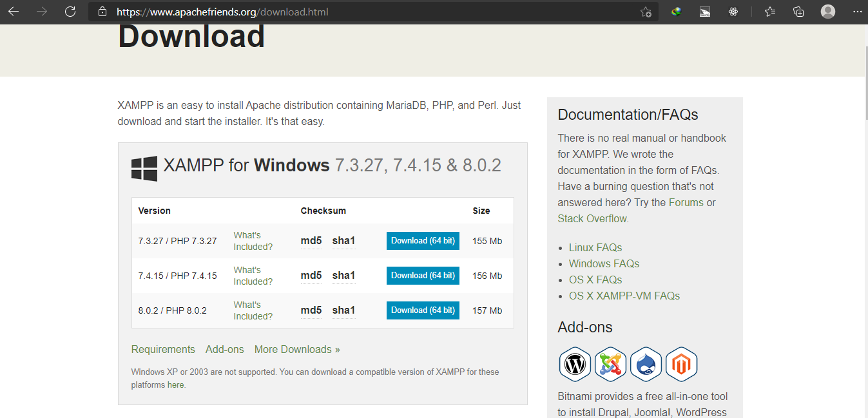Viewport: 868px width, 418px height.
Task: Open Linux FAQs
Action: (595, 248)
